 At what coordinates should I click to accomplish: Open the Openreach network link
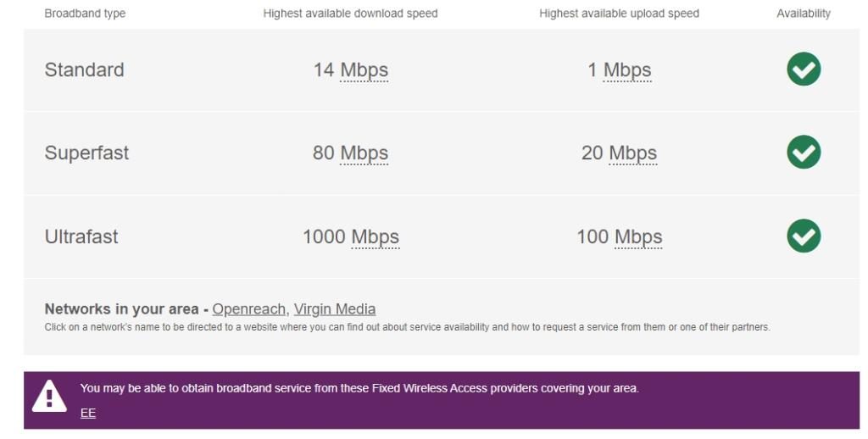(249, 309)
